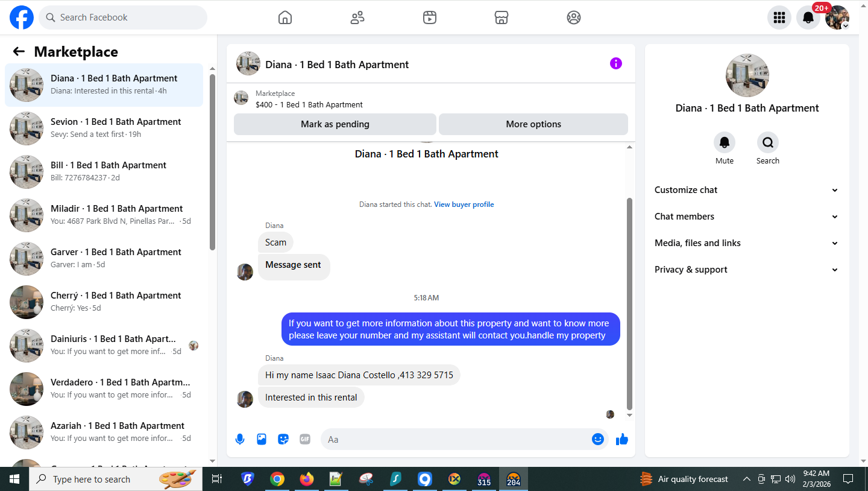Click the Windows taskbar search box

tap(116, 479)
